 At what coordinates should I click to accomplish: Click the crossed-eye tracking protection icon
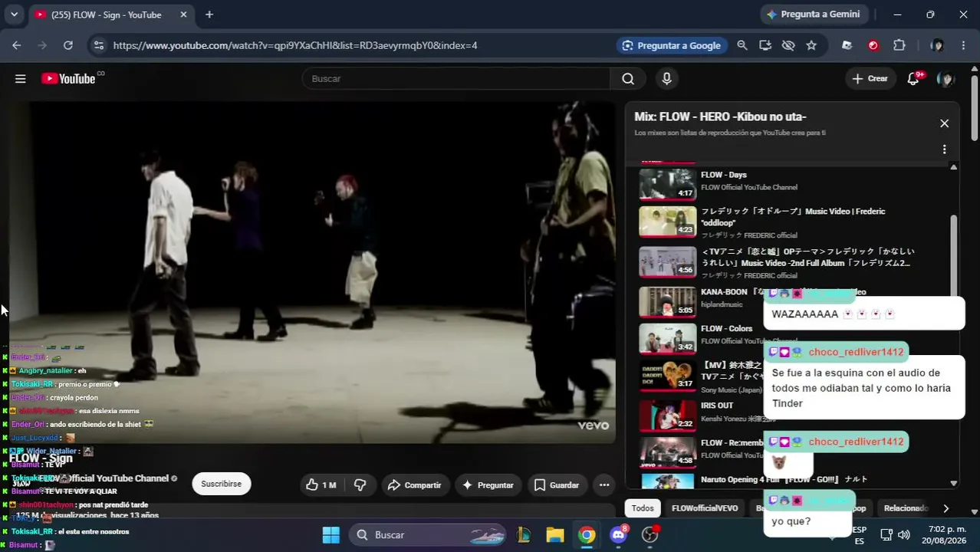pos(788,45)
